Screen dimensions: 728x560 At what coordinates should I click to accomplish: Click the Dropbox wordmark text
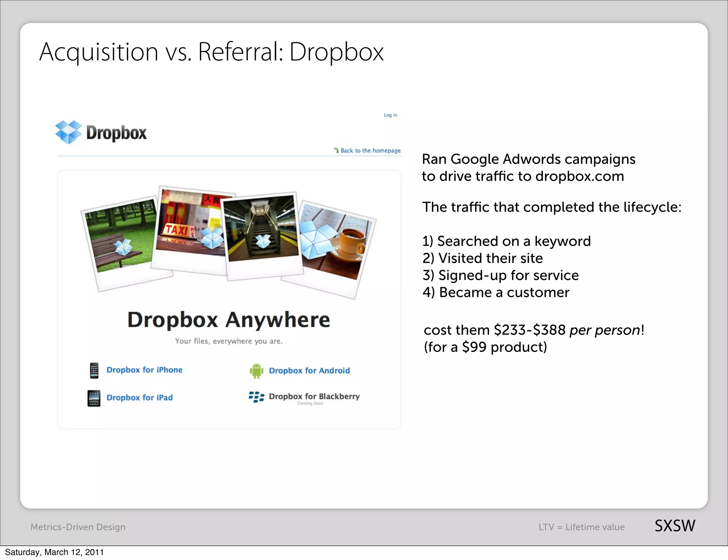tap(116, 133)
